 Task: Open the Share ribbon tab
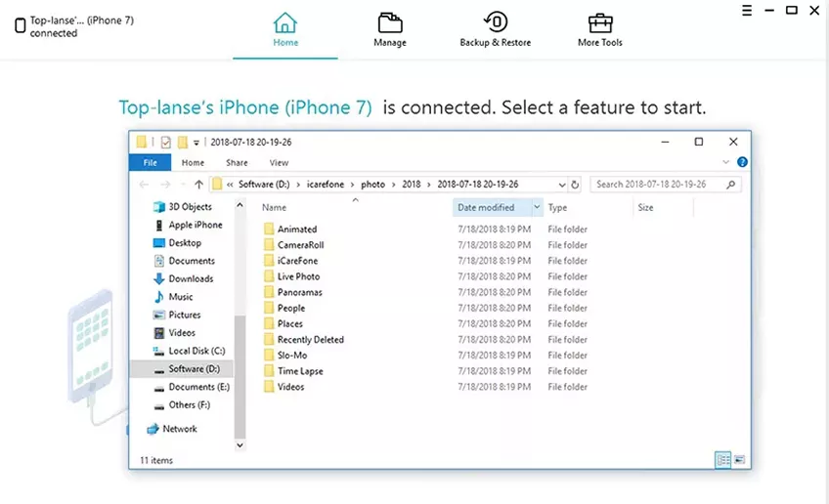(x=237, y=163)
